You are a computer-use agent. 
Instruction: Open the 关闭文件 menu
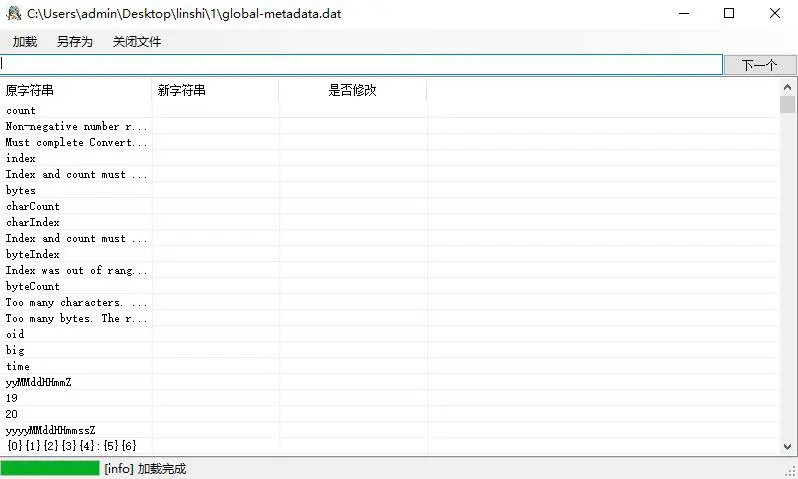point(137,42)
